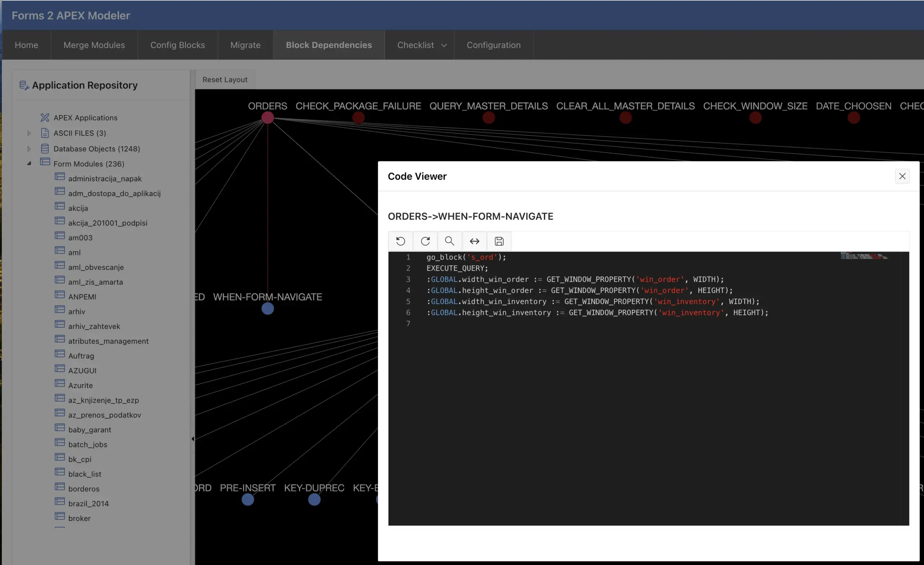Screen dimensions: 924x565
Task: Click the Reset Layout button
Action: point(225,79)
